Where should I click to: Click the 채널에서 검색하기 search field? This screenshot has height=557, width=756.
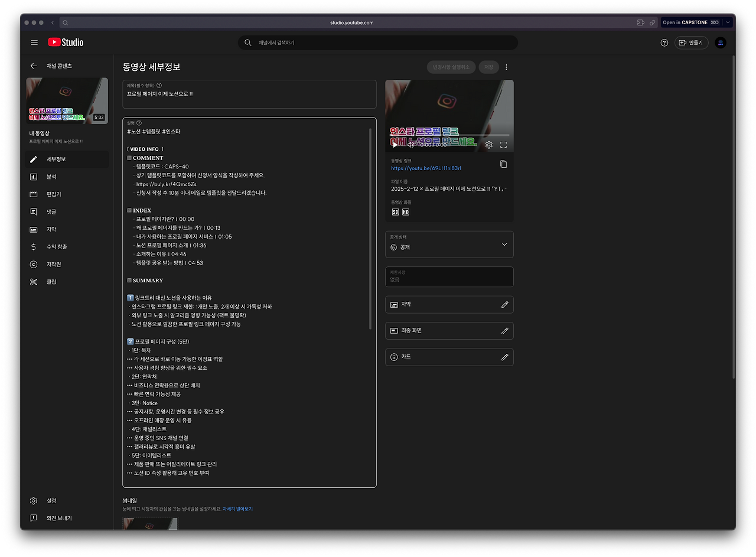point(378,43)
